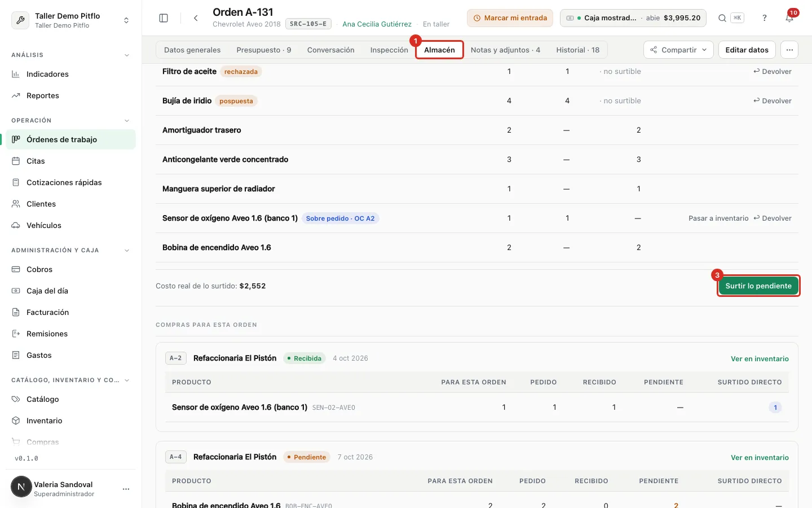
Task: Collapse the ADMINISTRACIÓN Y CAJA section
Action: pos(127,251)
